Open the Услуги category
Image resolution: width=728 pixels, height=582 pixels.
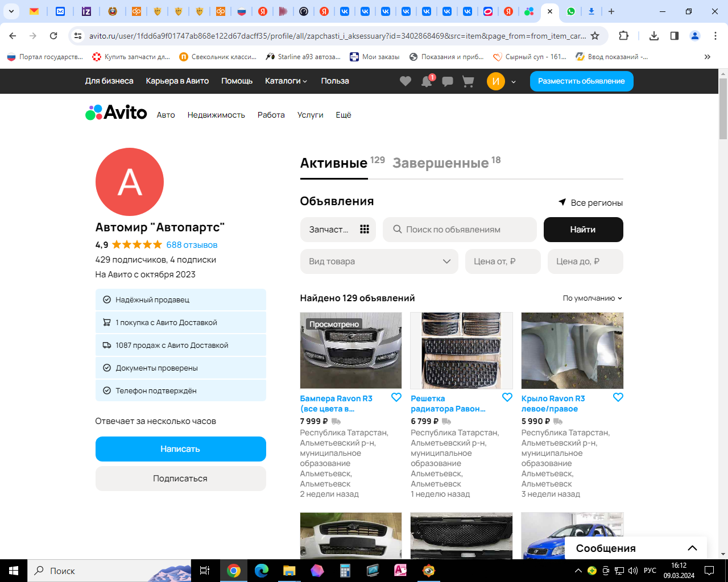311,115
